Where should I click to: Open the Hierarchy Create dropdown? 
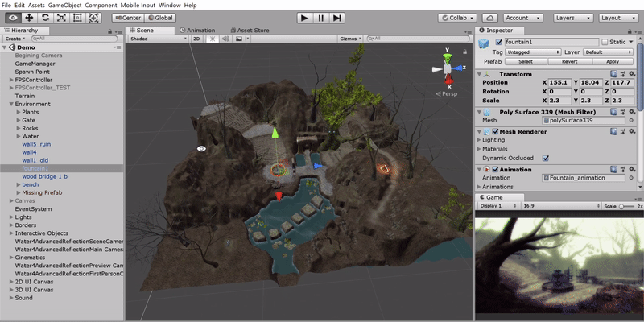(14, 39)
